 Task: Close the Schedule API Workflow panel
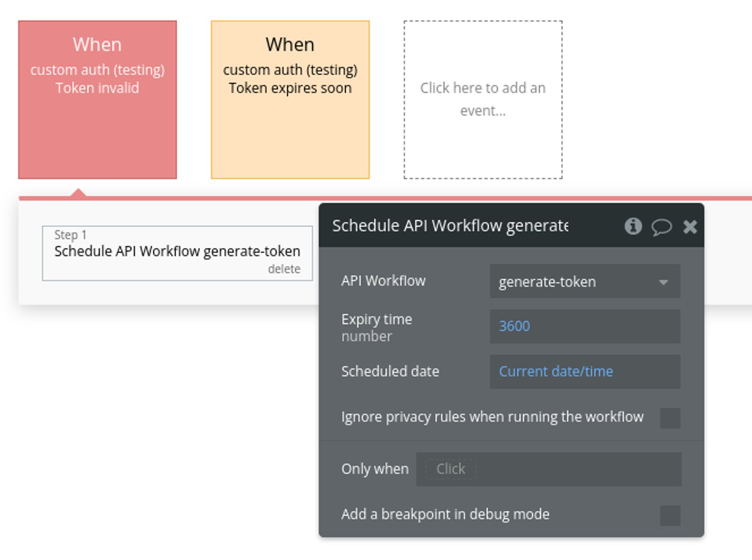click(690, 227)
